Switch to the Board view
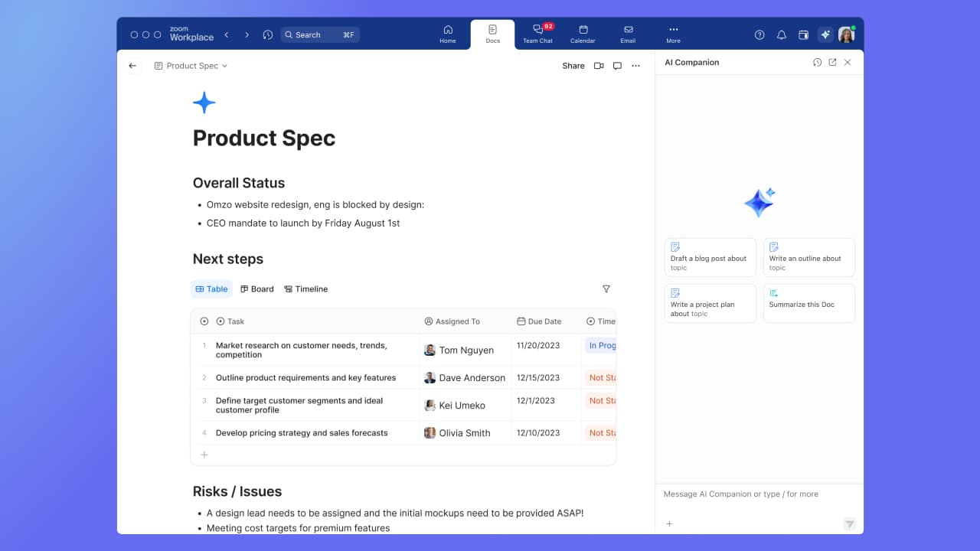 click(256, 289)
